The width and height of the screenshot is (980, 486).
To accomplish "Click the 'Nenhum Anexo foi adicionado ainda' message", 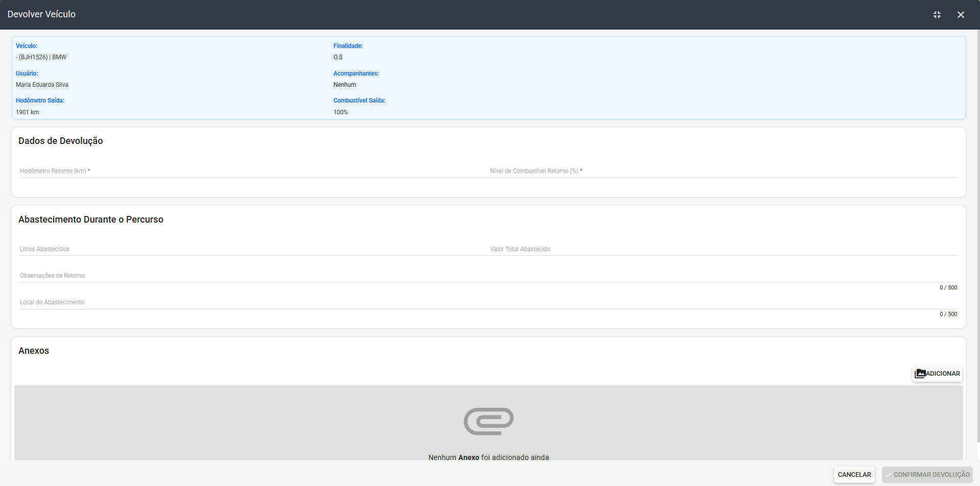I will [x=488, y=457].
